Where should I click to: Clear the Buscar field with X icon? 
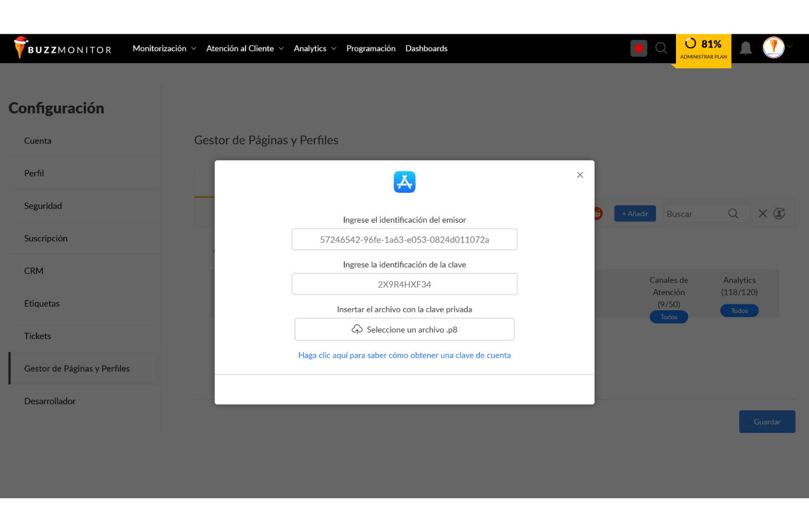762,214
